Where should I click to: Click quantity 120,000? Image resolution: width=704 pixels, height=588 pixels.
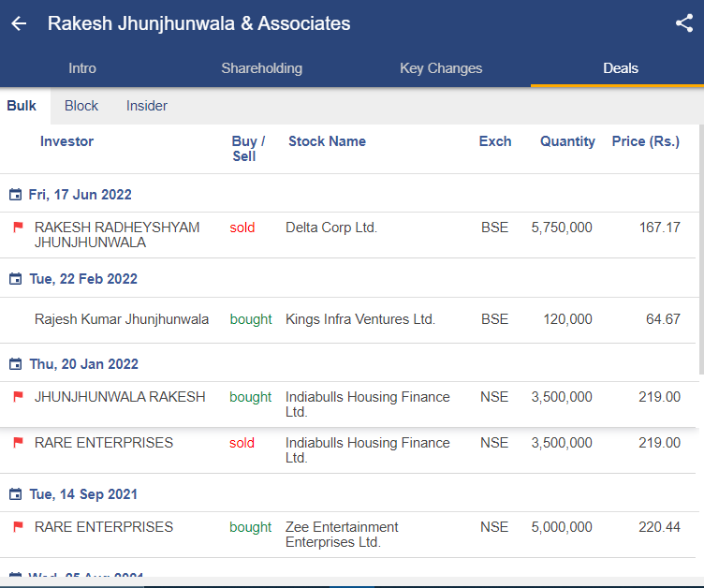click(567, 319)
